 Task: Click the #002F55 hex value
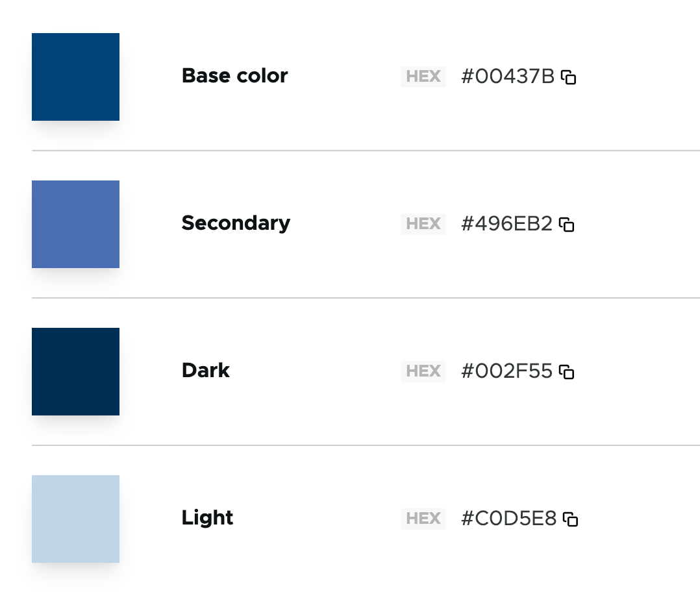point(506,371)
